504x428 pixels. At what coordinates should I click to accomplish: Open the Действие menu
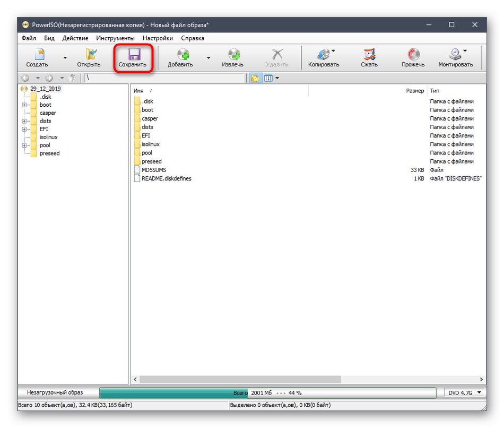pyautogui.click(x=75, y=38)
